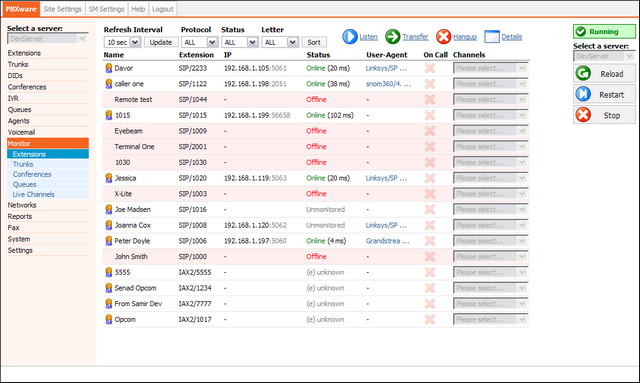The width and height of the screenshot is (640, 383).
Task: Open the Protocol filter dropdown
Action: pyautogui.click(x=200, y=42)
